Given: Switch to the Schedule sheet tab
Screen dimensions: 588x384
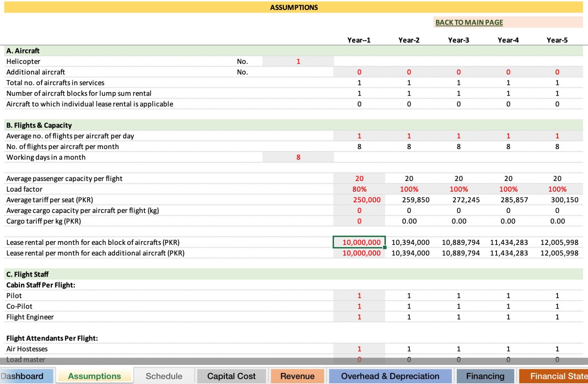Looking at the screenshot, I should [164, 376].
